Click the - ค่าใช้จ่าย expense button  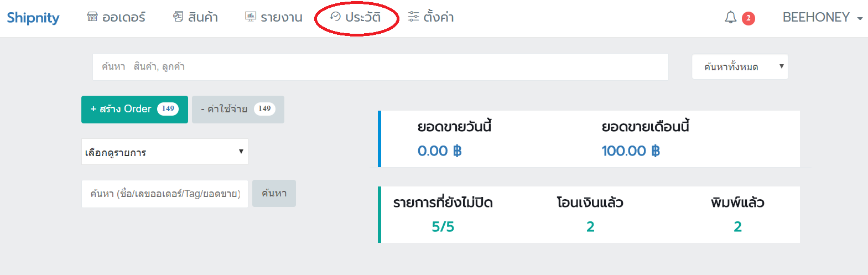[238, 109]
